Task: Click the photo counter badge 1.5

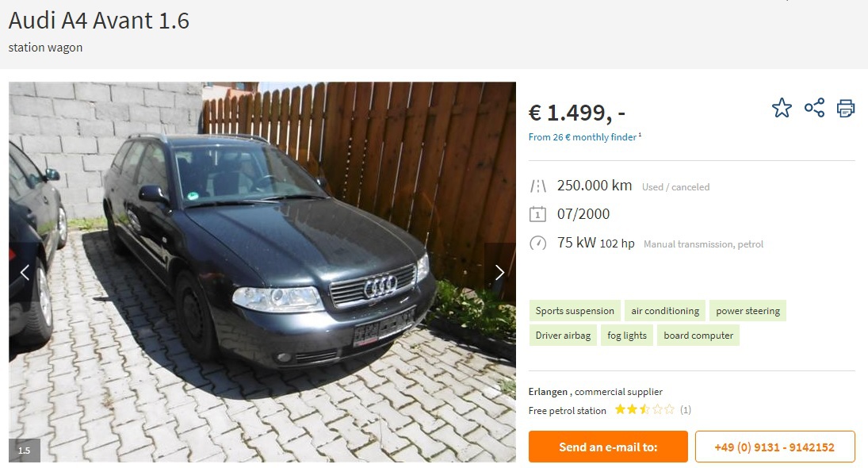Action: point(25,451)
